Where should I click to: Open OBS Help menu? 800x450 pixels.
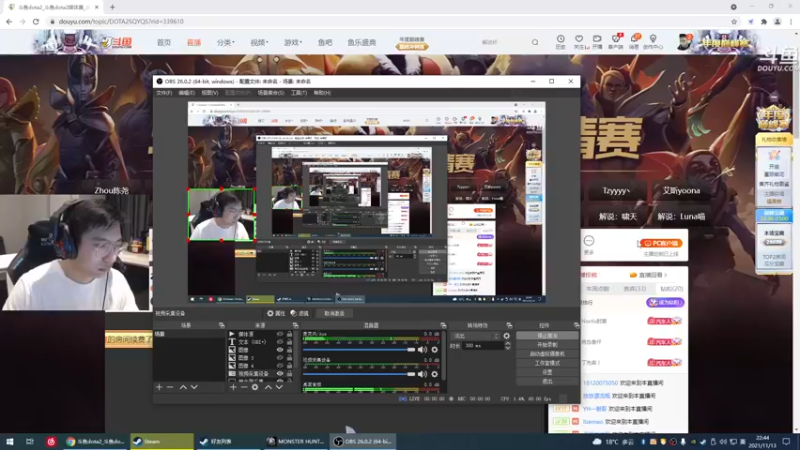pyautogui.click(x=322, y=93)
